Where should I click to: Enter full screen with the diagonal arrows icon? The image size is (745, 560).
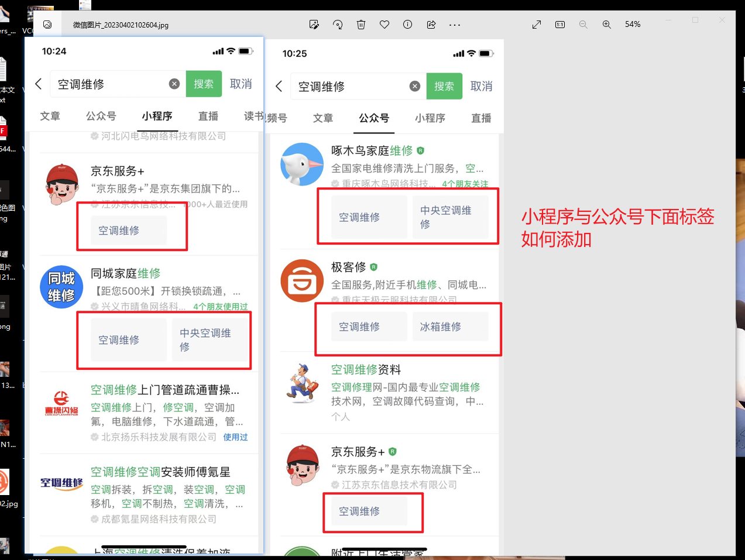pyautogui.click(x=537, y=25)
